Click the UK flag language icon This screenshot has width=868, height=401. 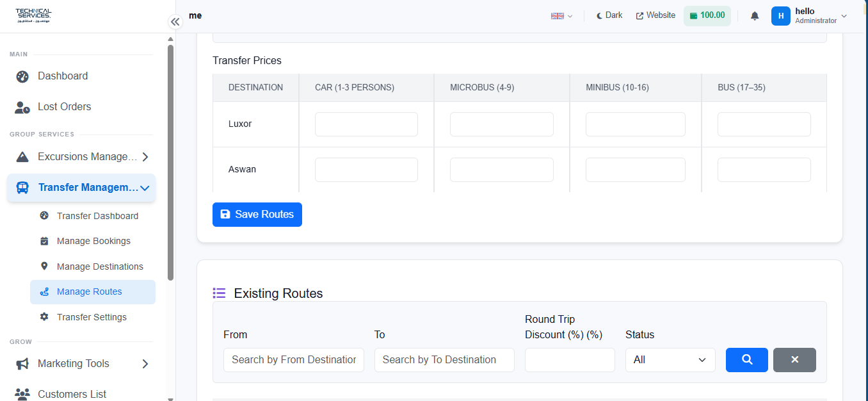click(557, 16)
